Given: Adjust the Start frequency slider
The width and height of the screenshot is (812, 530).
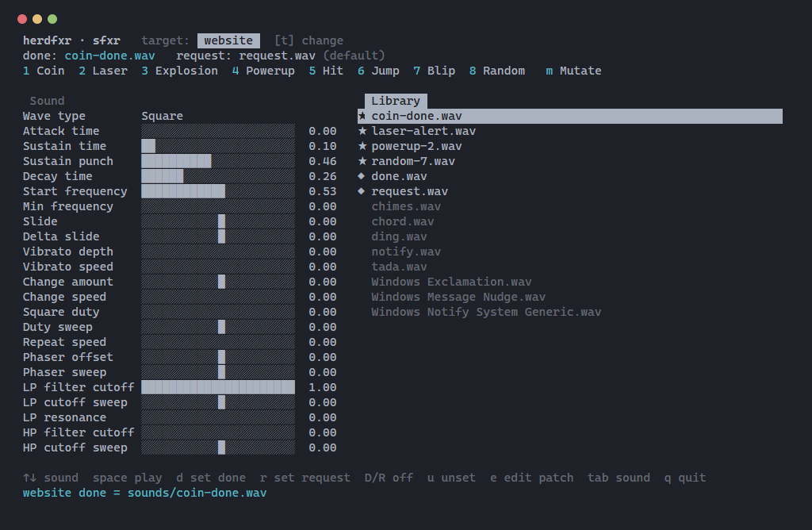Looking at the screenshot, I should (x=218, y=191).
